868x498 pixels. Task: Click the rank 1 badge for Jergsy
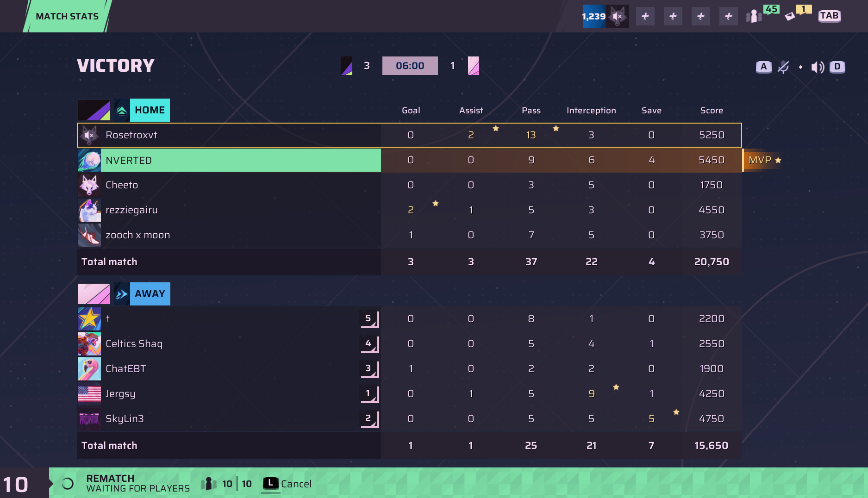[x=369, y=394]
